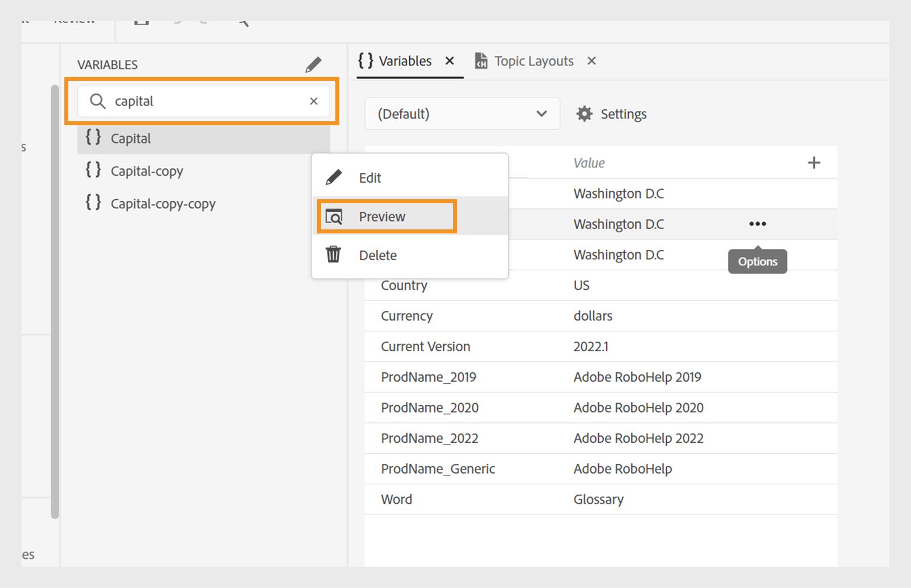Screen dimensions: 911x588
Task: Click the Glossary value cell
Action: pos(598,500)
